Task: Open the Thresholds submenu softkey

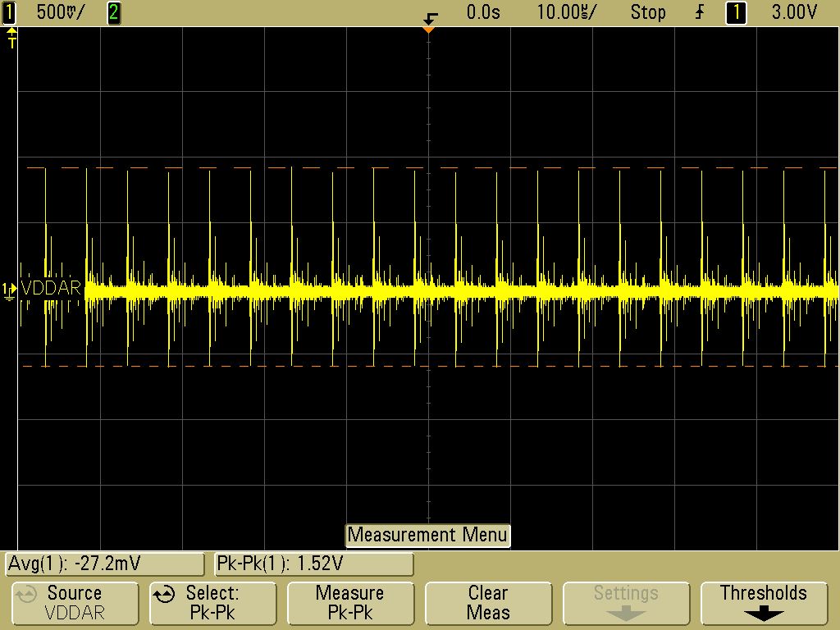Action: pyautogui.click(x=764, y=603)
